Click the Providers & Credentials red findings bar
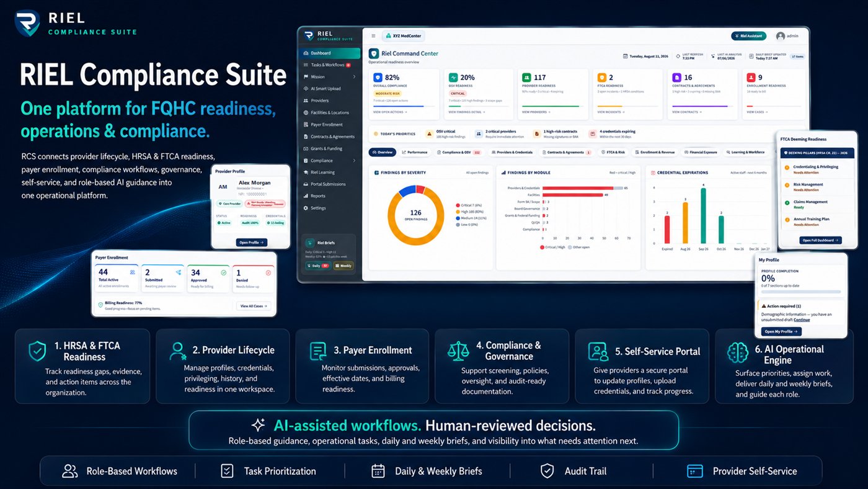Image resolution: width=868 pixels, height=489 pixels. pos(578,187)
